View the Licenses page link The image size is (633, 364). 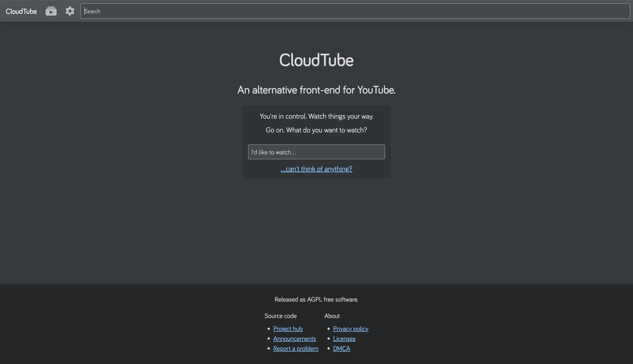pyautogui.click(x=344, y=339)
